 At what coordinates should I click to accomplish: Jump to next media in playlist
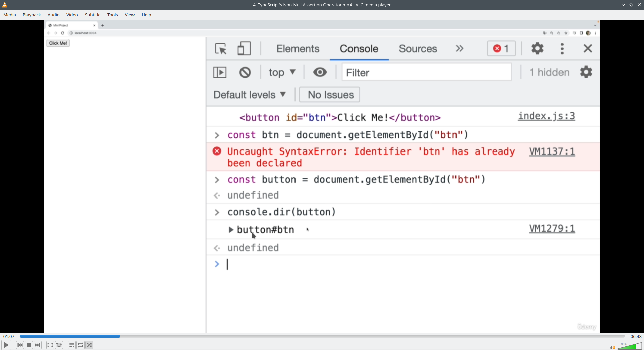click(x=38, y=345)
